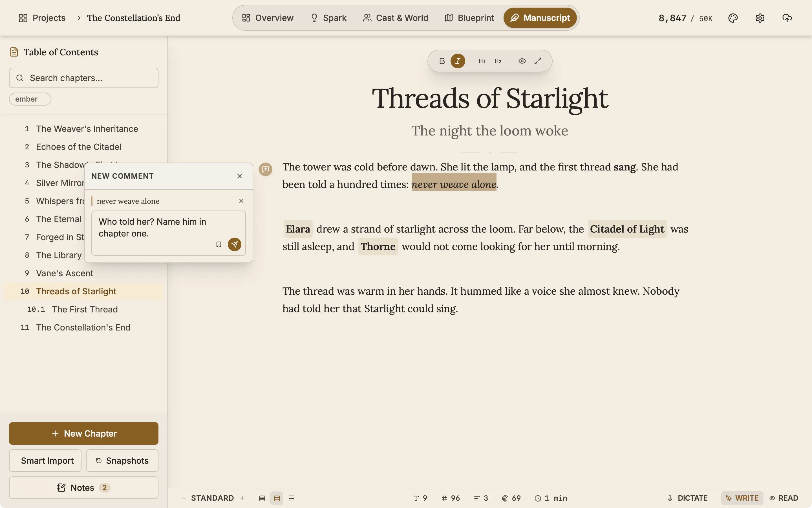Screen dimensions: 812x508
Task: Click add-comment icon beside first paragraph
Action: tap(265, 169)
